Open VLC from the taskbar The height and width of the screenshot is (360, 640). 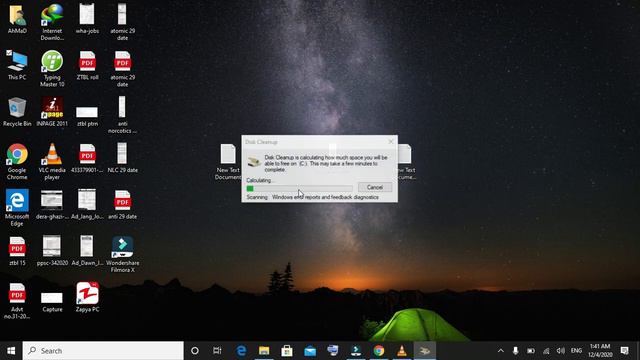pos(402,351)
